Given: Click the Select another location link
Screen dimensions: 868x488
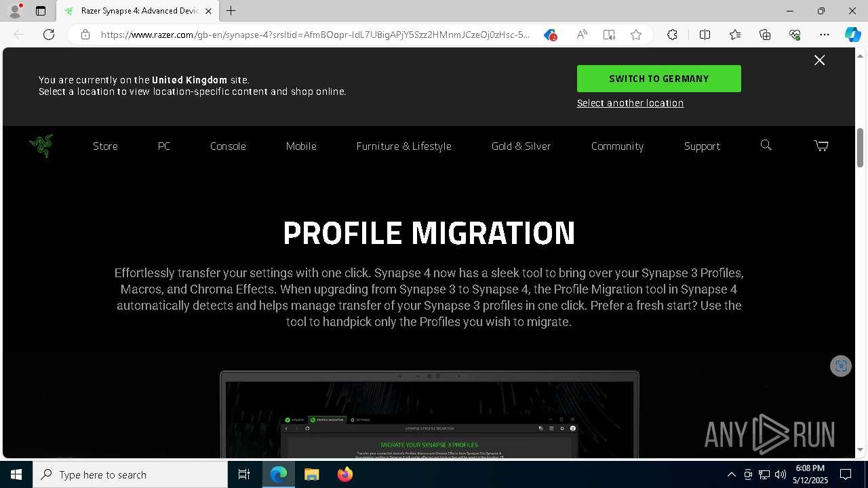Looking at the screenshot, I should 630,103.
